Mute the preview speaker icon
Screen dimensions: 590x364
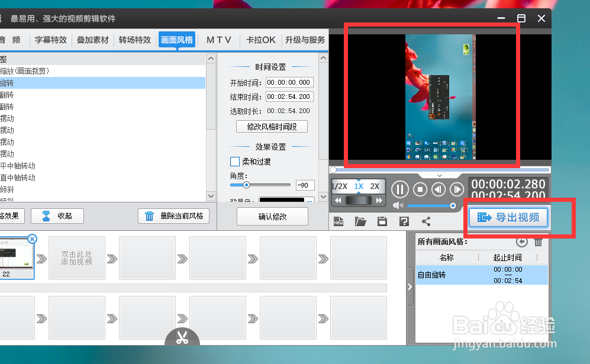click(x=397, y=205)
